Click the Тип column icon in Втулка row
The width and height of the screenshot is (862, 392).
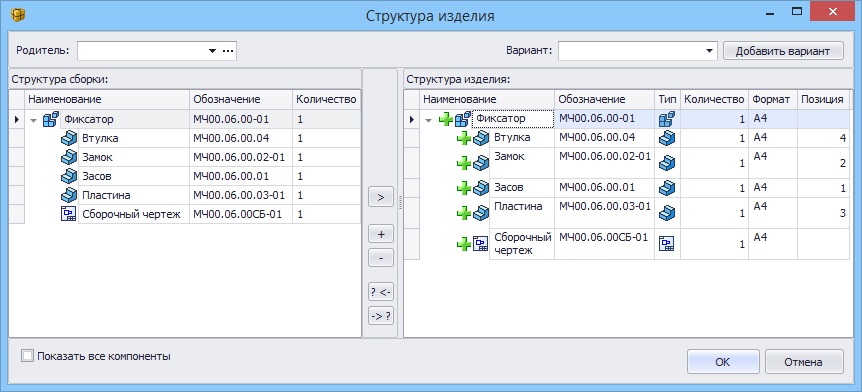coord(667,138)
